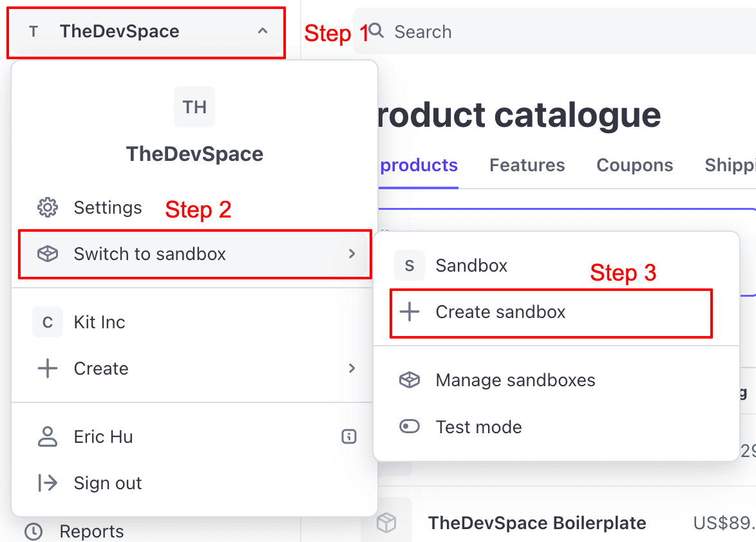The height and width of the screenshot is (542, 756).
Task: Click Sign out
Action: (x=108, y=483)
